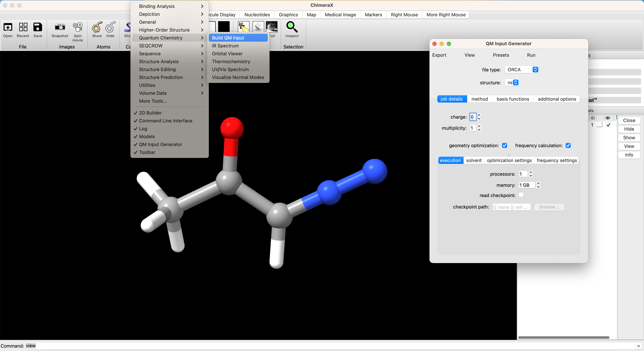Open the frequency settings tab
This screenshot has width=644, height=351.
click(x=556, y=161)
